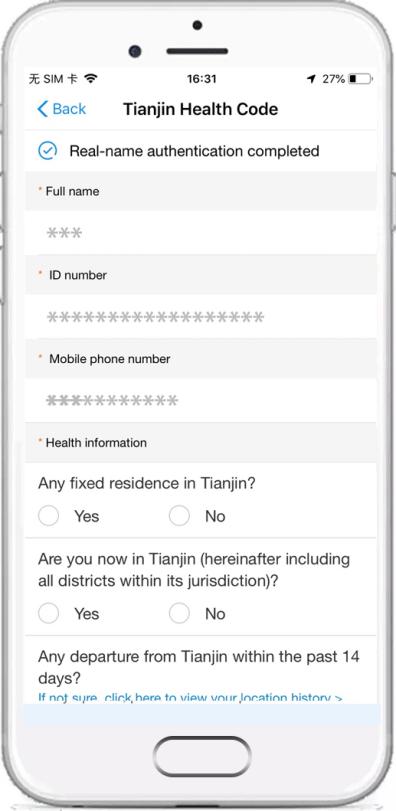Tap the location services arrow icon
The width and height of the screenshot is (396, 811).
[311, 79]
